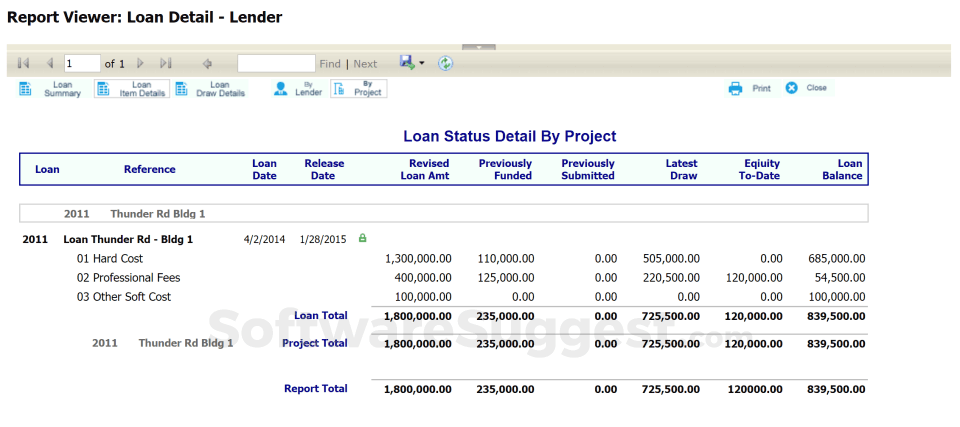Focus the find text search field
This screenshot has width=960, height=427.
pyautogui.click(x=276, y=63)
